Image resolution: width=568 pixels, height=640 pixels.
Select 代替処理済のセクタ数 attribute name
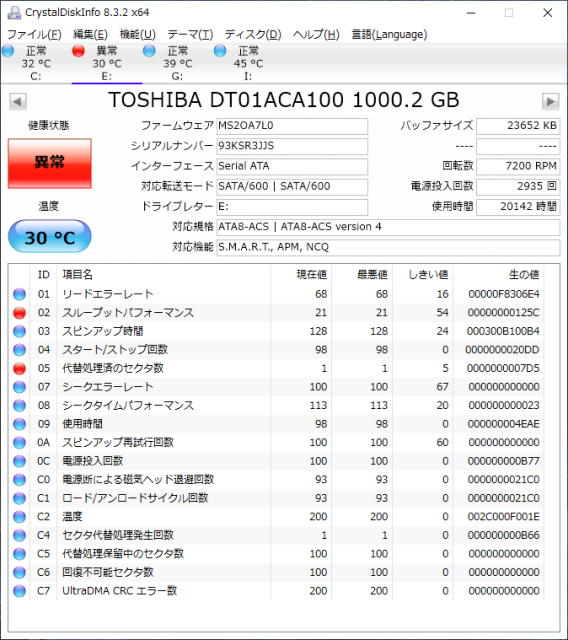(113, 368)
